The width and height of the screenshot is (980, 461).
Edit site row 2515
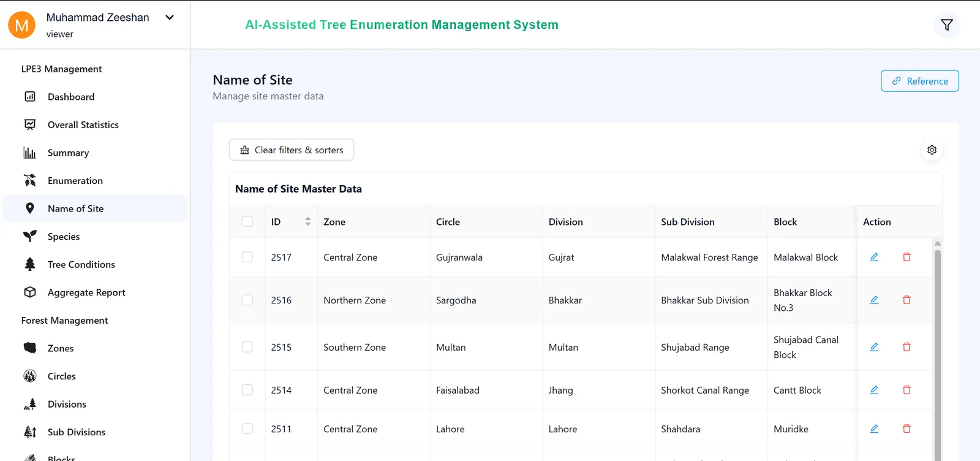point(874,347)
